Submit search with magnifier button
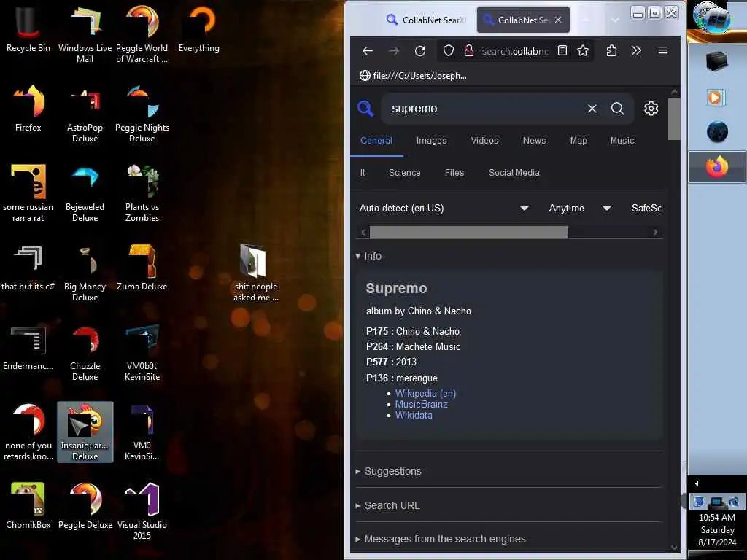This screenshot has height=560, width=747. (617, 109)
